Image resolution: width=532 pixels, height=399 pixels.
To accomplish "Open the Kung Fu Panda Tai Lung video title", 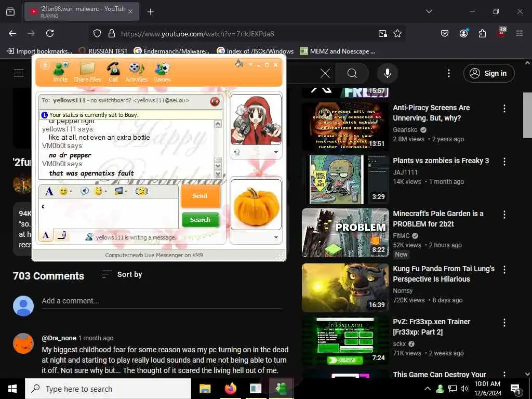I will click(444, 274).
